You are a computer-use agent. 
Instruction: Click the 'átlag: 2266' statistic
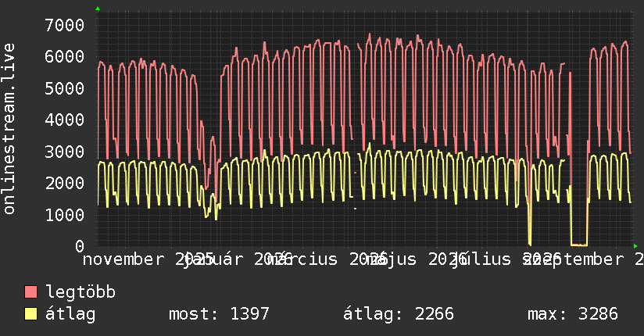[399, 314]
